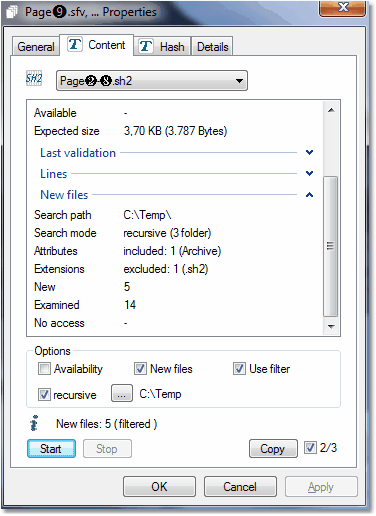Image resolution: width=376 pixels, height=516 pixels.
Task: Toggle the 2/3 checkbox
Action: (x=310, y=448)
